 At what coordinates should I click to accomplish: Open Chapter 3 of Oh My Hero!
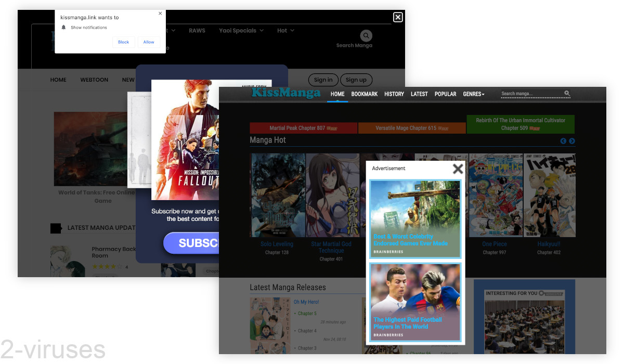click(307, 348)
